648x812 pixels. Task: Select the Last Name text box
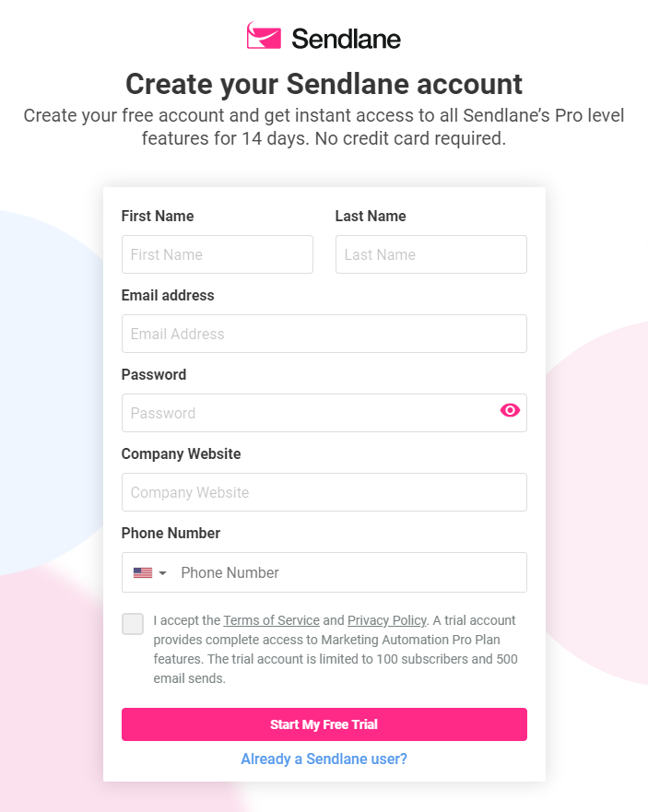pyautogui.click(x=430, y=254)
